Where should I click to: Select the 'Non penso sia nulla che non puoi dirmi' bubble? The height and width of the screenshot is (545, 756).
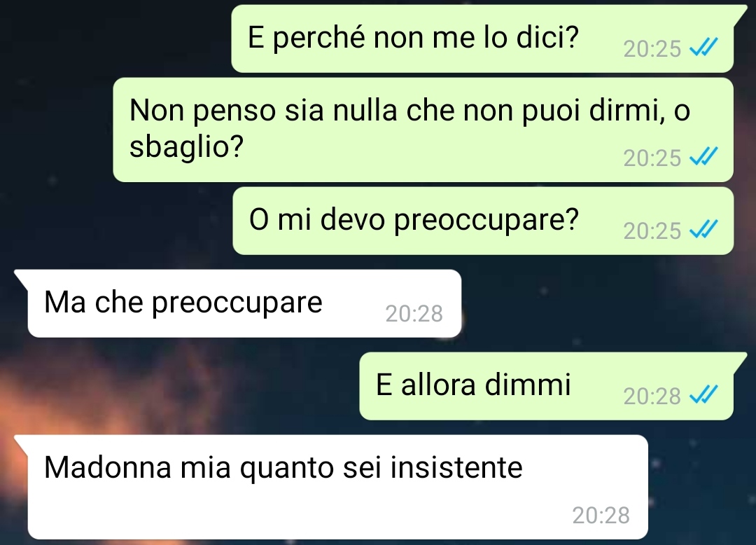423,130
